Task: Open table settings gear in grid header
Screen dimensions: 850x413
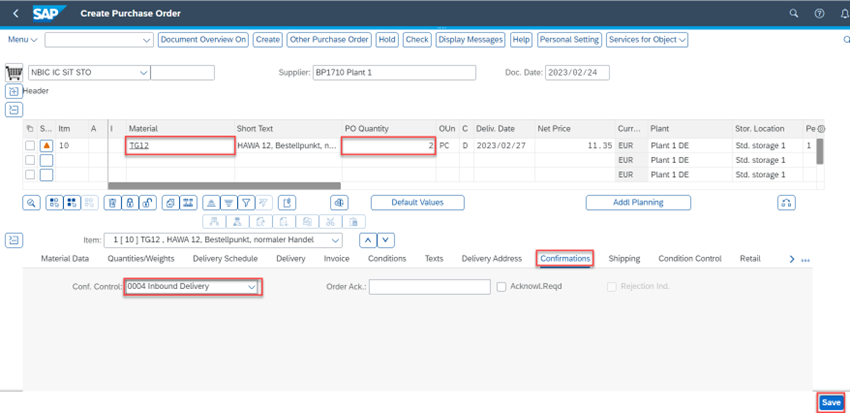Action: (821, 129)
